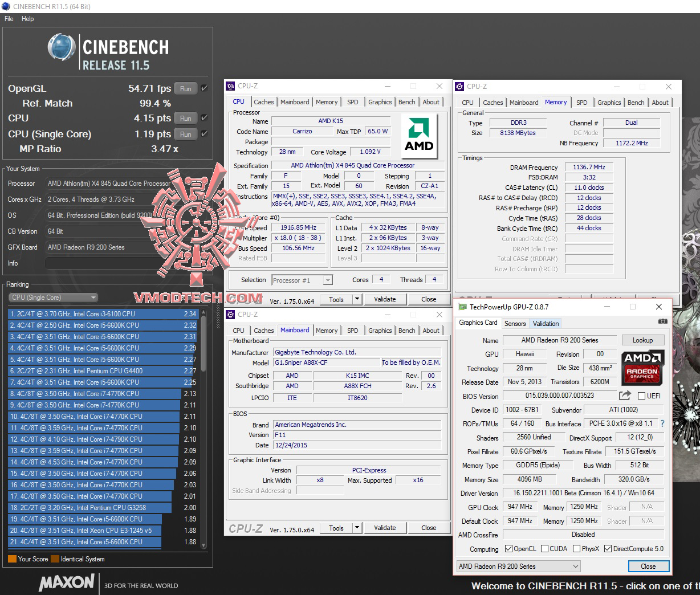Switch to Sensors tab in GPU-Z
This screenshot has width=700, height=595.
pyautogui.click(x=515, y=324)
